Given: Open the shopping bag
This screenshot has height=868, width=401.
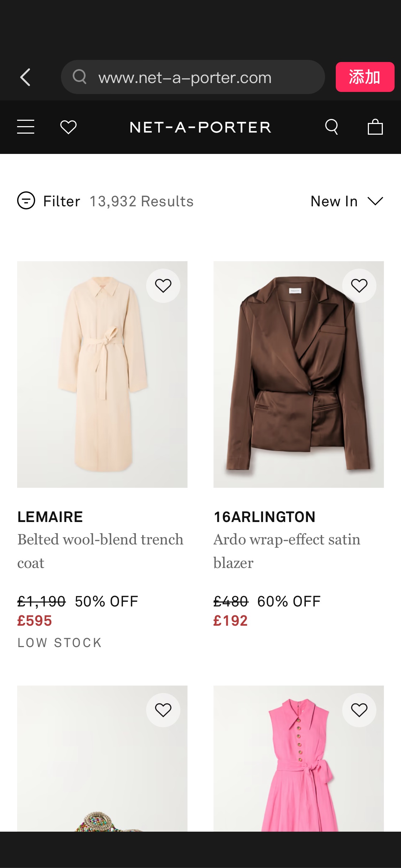Looking at the screenshot, I should (x=375, y=127).
